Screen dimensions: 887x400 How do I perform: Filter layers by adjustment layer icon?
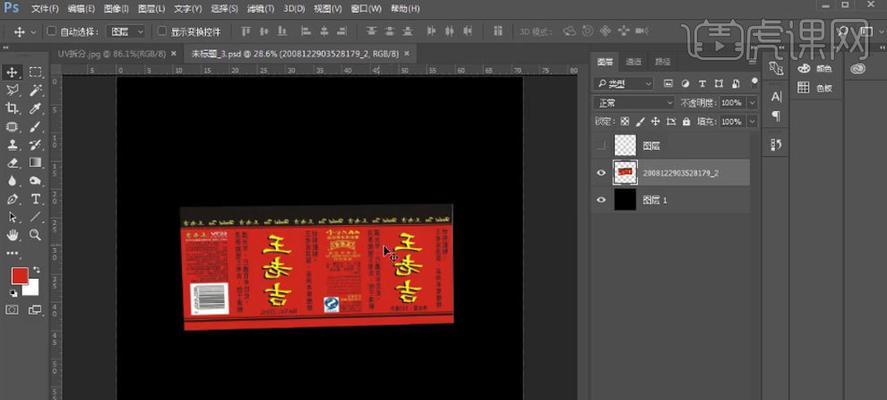pos(686,84)
